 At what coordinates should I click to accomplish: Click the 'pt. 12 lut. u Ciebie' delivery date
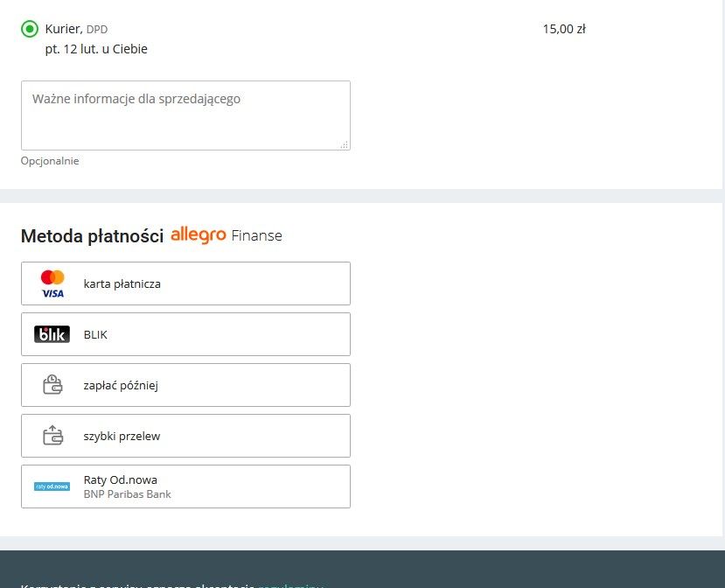pos(96,49)
